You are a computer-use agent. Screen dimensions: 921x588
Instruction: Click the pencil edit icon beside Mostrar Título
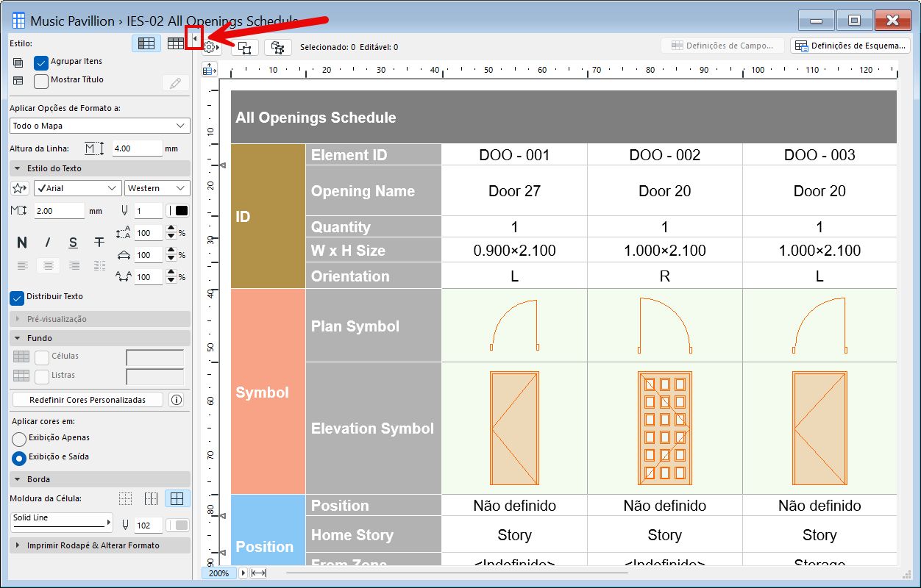tap(174, 81)
